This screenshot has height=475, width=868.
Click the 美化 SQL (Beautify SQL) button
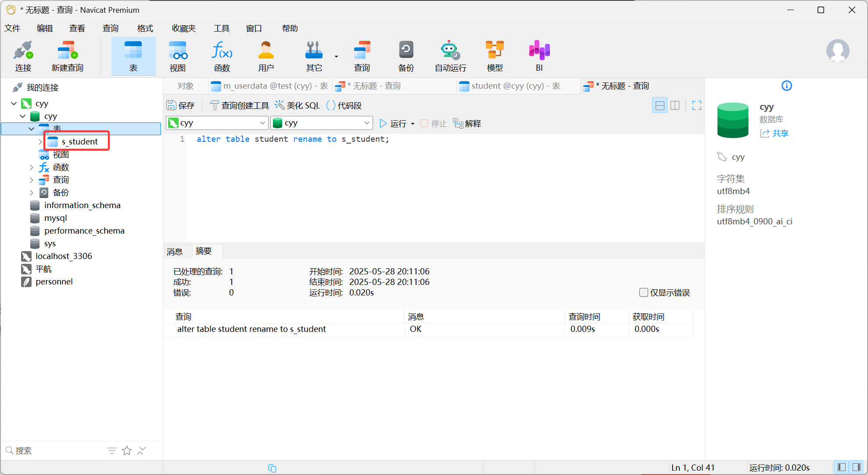(x=298, y=105)
